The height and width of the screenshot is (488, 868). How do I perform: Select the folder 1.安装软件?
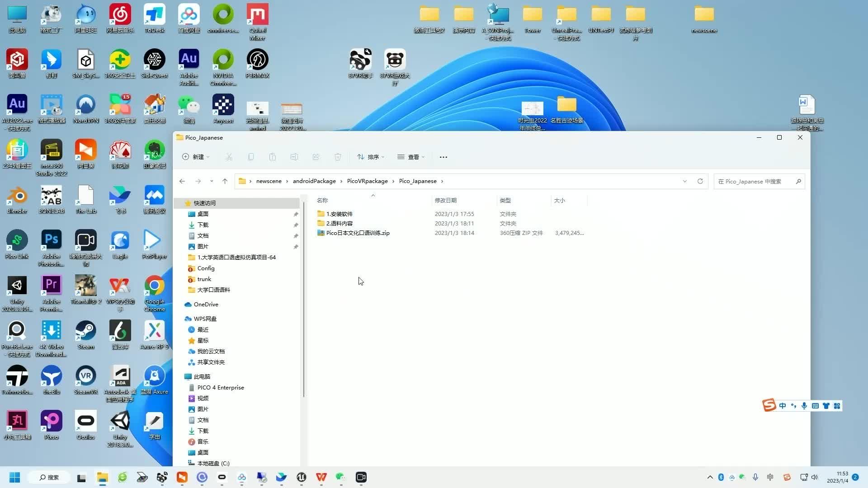pos(339,214)
